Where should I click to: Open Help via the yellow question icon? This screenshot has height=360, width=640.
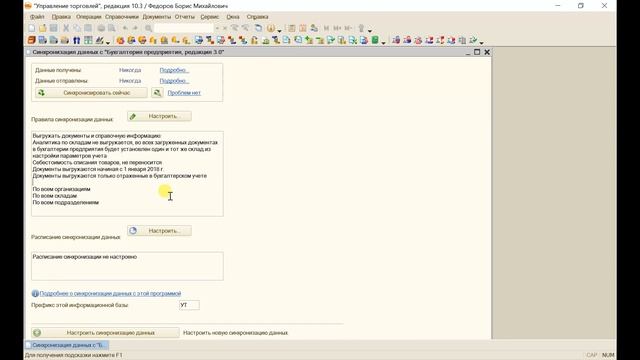(271, 28)
